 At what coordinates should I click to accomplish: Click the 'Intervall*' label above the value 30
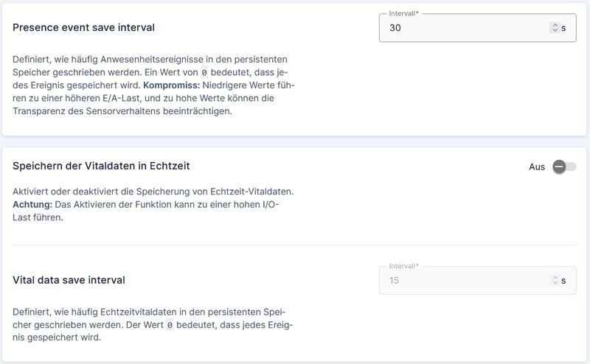pos(403,13)
